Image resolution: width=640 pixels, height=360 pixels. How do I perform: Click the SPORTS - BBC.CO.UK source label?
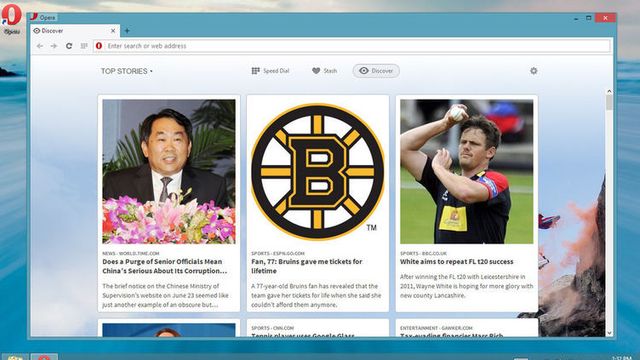coord(423,253)
